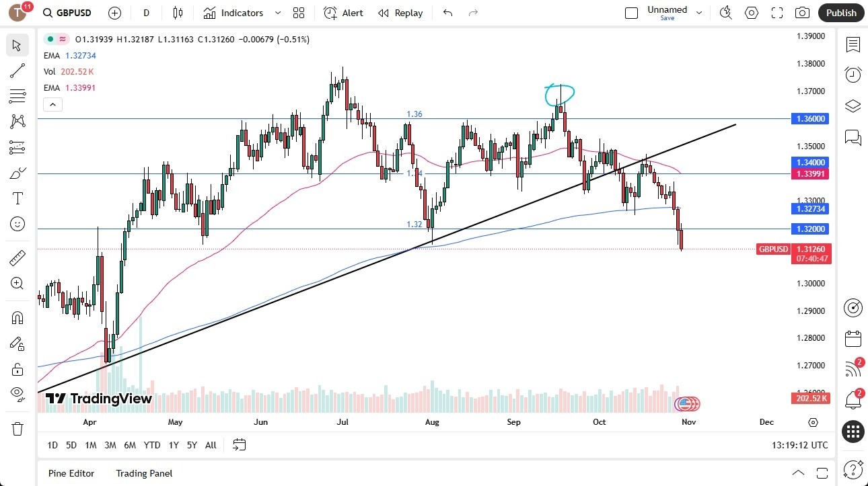Select the Text annotation tool
The height and width of the screenshot is (486, 868).
tap(17, 198)
